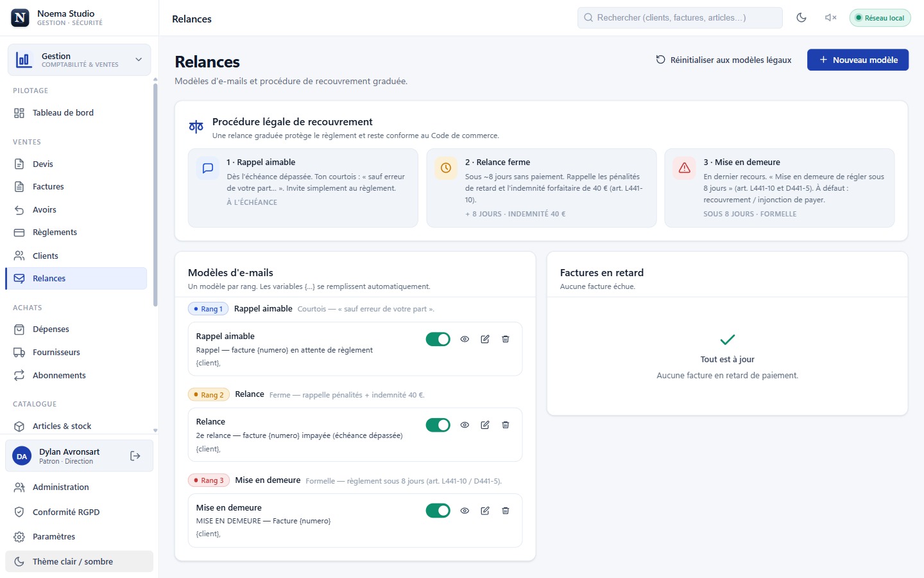Image resolution: width=924 pixels, height=578 pixels.
Task: Expand the Gestion module dropdown
Action: click(79, 60)
